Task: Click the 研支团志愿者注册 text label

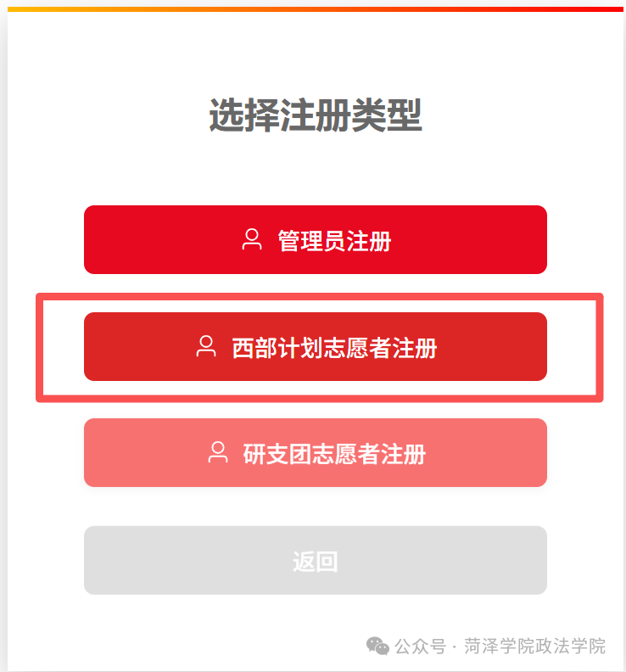Action: coord(334,454)
